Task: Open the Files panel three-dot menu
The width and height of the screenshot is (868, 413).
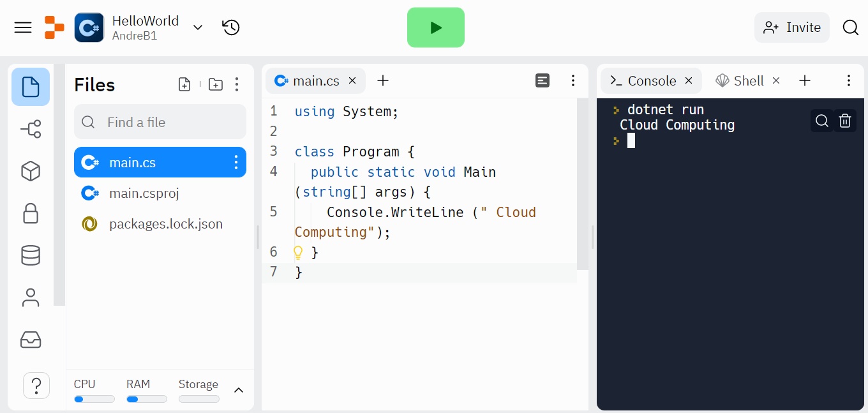Action: (237, 84)
